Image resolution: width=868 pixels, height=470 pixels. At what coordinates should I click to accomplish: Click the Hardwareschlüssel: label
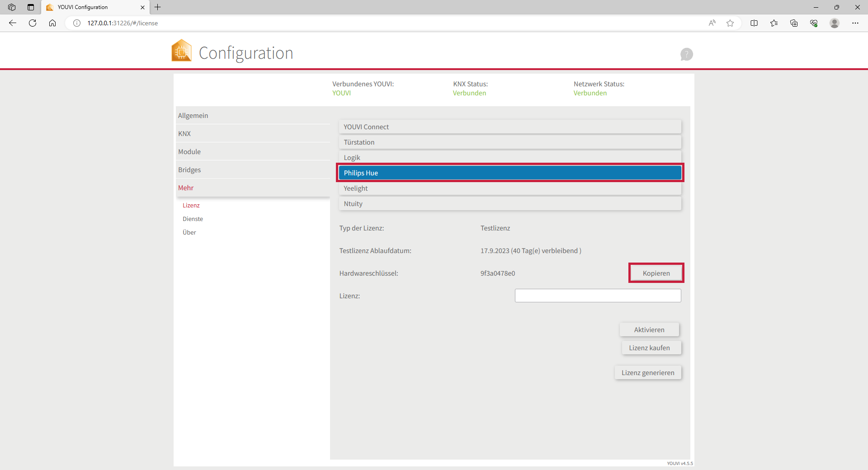click(368, 273)
